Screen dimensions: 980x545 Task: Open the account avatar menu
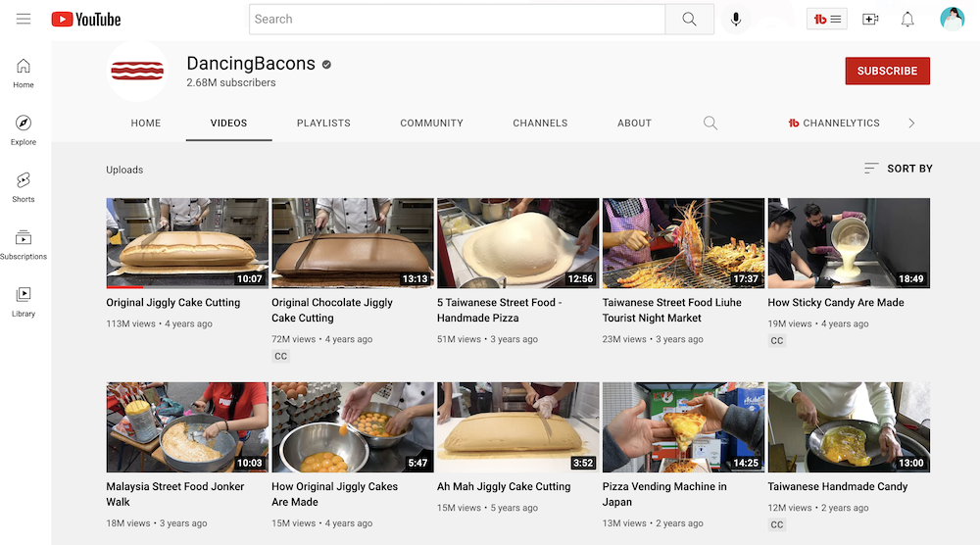tap(952, 20)
